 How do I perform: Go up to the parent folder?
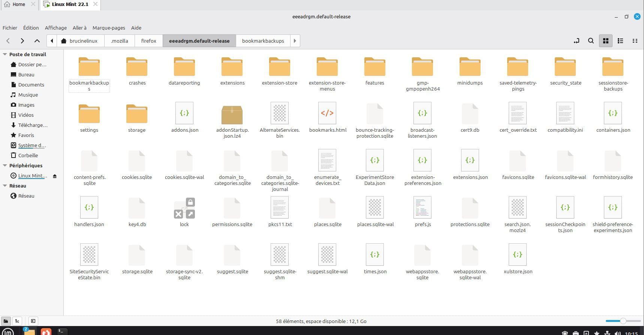click(37, 41)
